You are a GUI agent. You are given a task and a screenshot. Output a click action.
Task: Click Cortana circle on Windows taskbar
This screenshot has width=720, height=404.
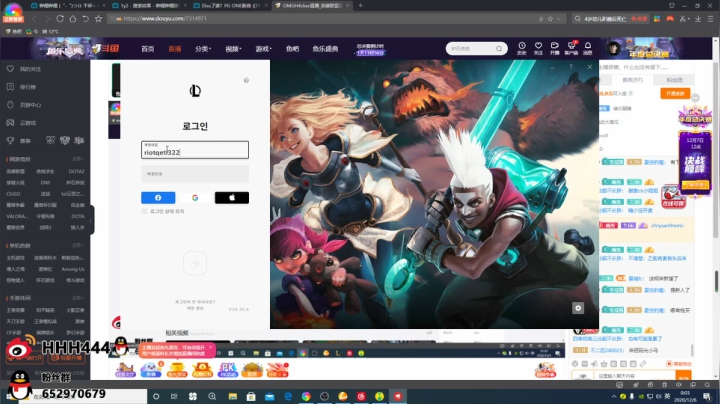click(x=156, y=396)
